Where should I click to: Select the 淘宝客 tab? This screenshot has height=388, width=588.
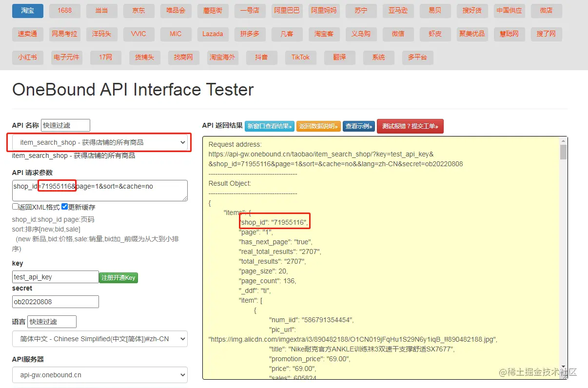(x=324, y=34)
